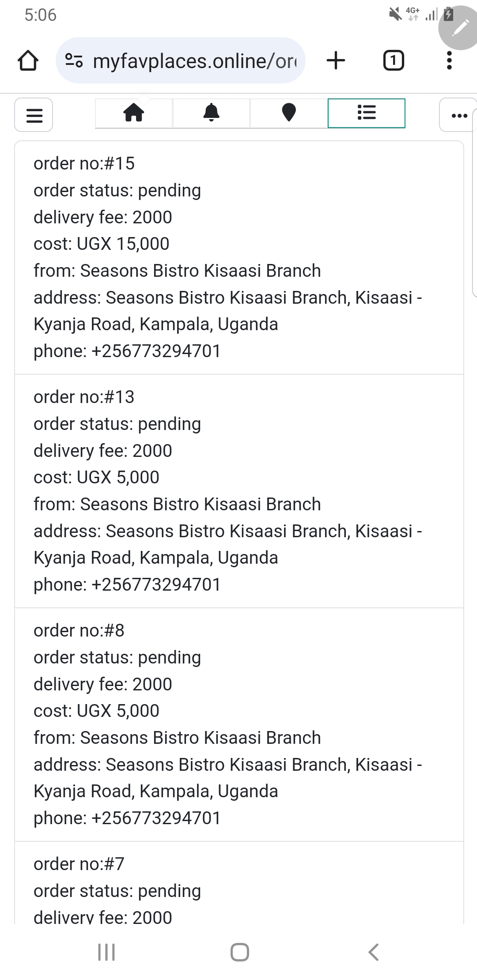Open the hamburger side menu
The image size is (477, 980).
coord(34,115)
